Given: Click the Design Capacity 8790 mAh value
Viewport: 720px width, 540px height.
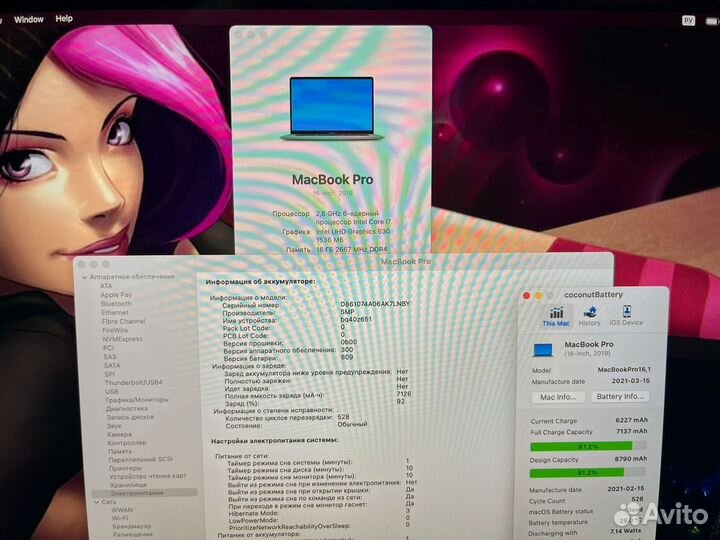Looking at the screenshot, I should click(630, 458).
